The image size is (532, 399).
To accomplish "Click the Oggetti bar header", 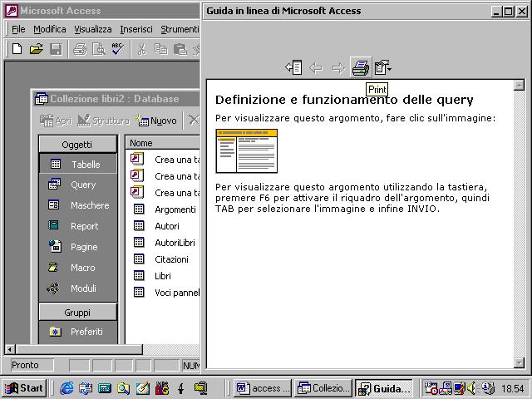I will (77, 145).
